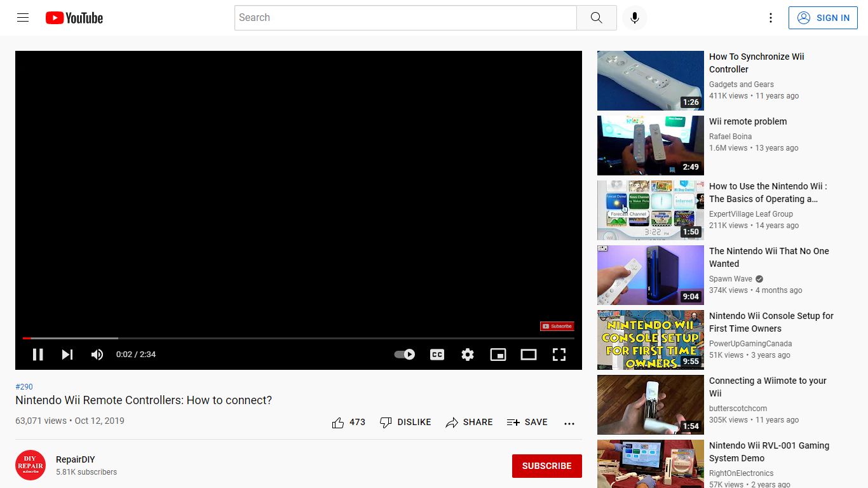Enter full screen mode
868x488 pixels.
[x=559, y=355]
